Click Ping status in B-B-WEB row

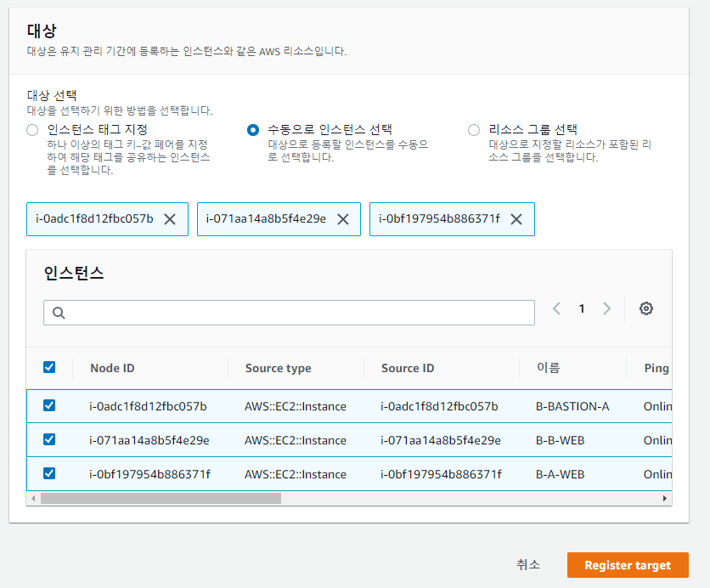point(657,440)
